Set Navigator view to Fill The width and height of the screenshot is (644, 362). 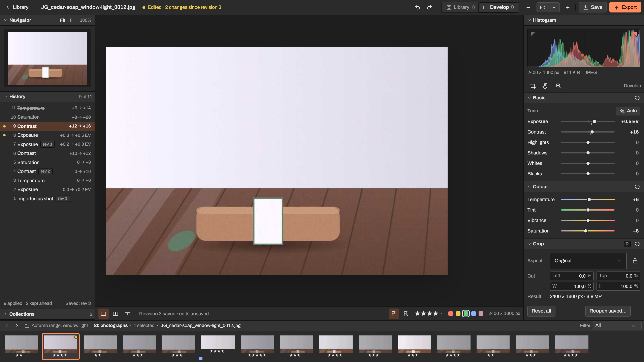[x=72, y=20]
